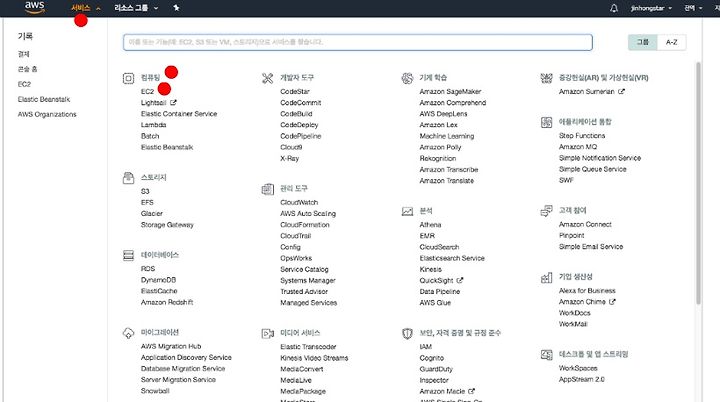720x402 pixels.
Task: Open the history entry just above EC2
Action: tap(28, 69)
